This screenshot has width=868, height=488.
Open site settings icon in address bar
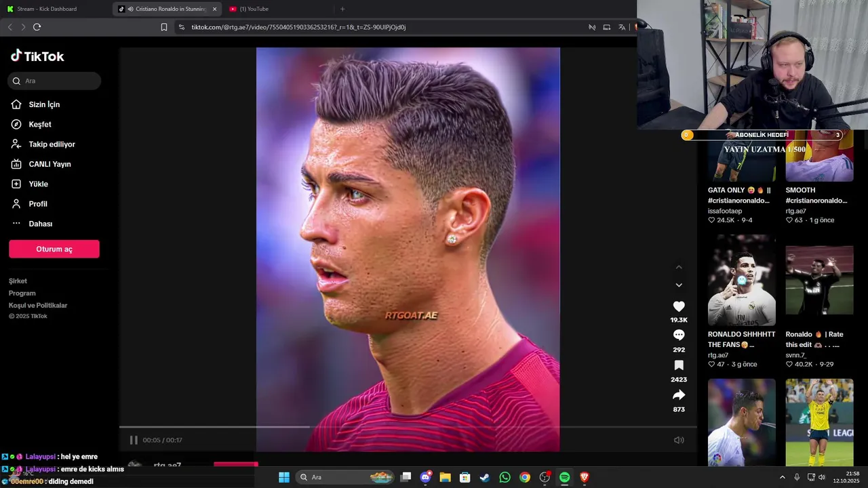point(181,27)
